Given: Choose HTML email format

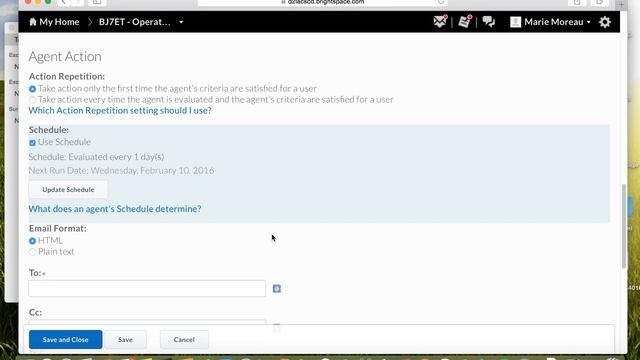Looking at the screenshot, I should (32, 241).
